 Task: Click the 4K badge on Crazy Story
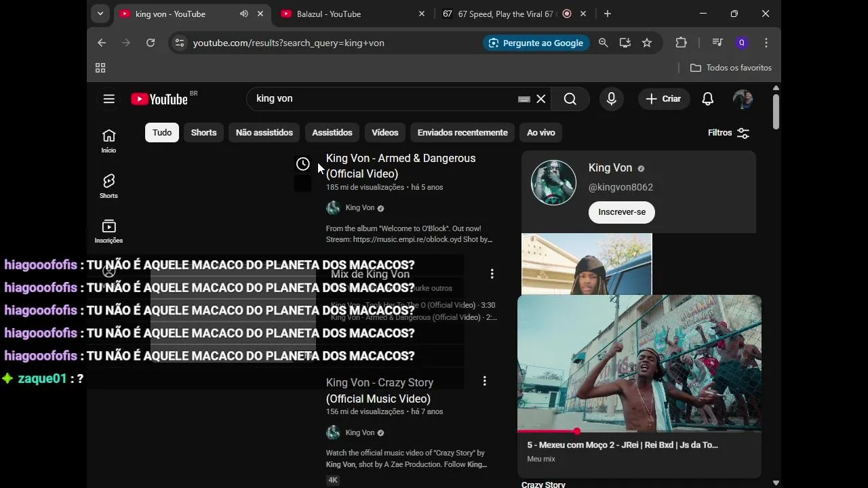332,480
